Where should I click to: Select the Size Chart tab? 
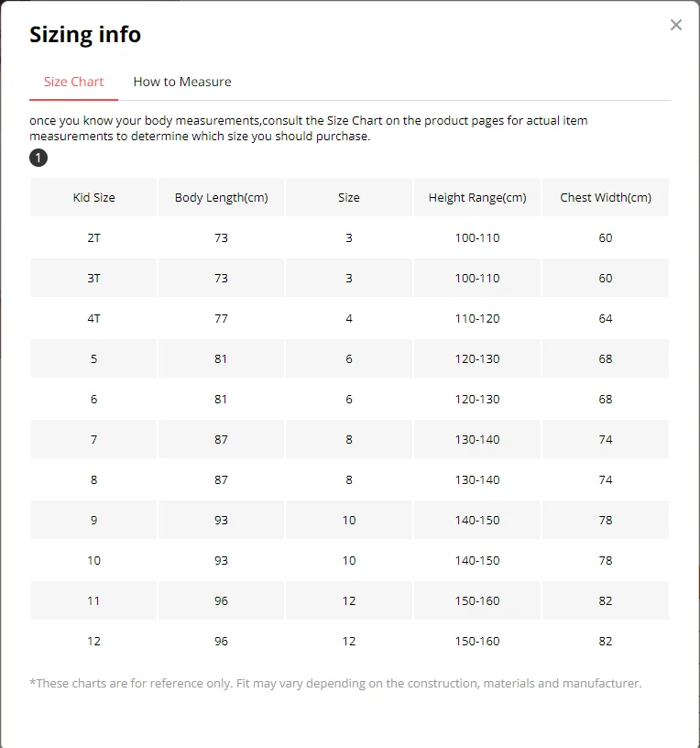point(74,82)
